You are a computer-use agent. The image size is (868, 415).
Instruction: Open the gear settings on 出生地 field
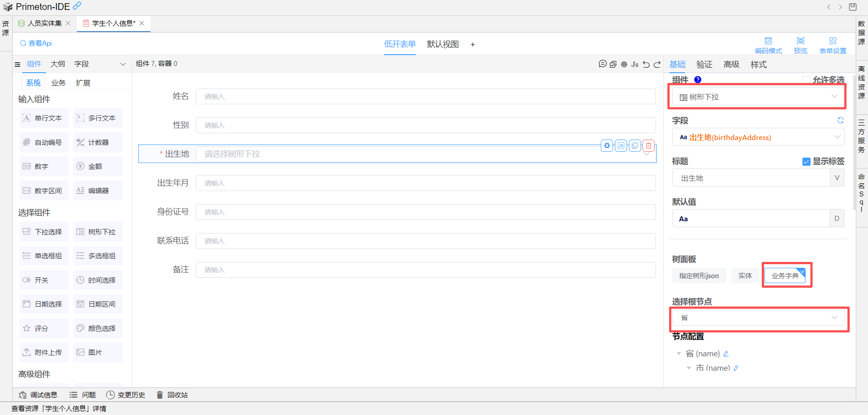(607, 145)
